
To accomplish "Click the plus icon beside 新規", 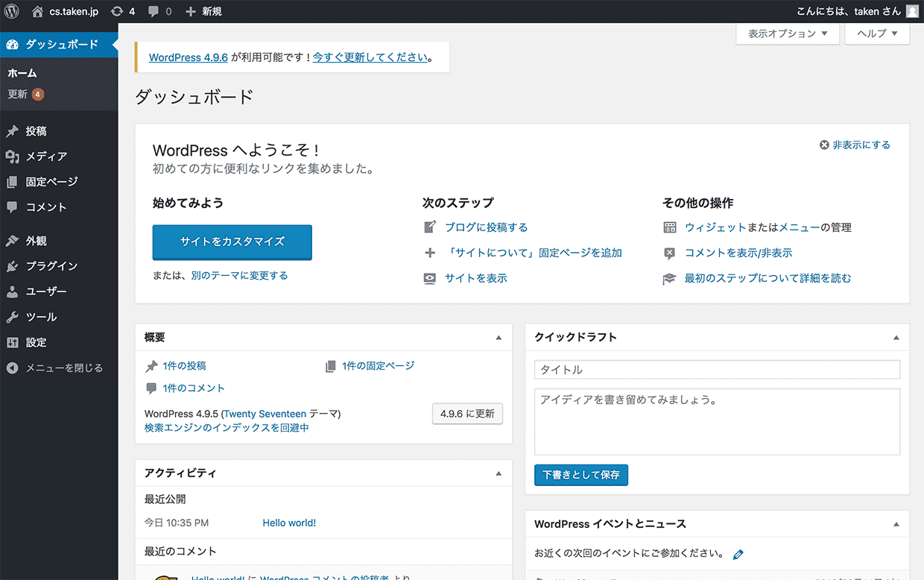I will click(x=191, y=11).
